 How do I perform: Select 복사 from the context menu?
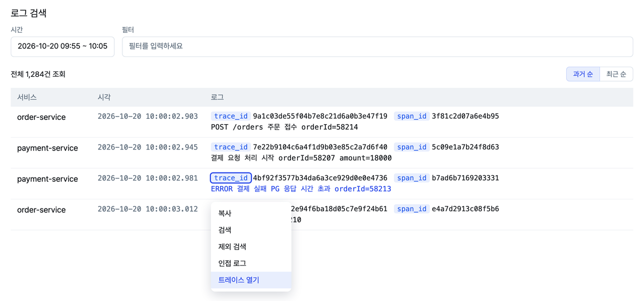coord(251,213)
